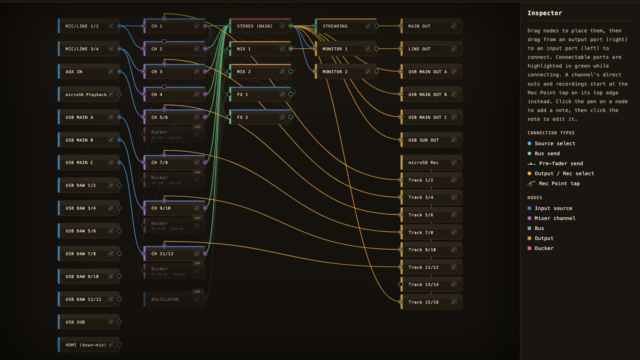This screenshot has width=640, height=360.
Task: Click pen icon on MONITOR 2 node
Action: point(368,71)
